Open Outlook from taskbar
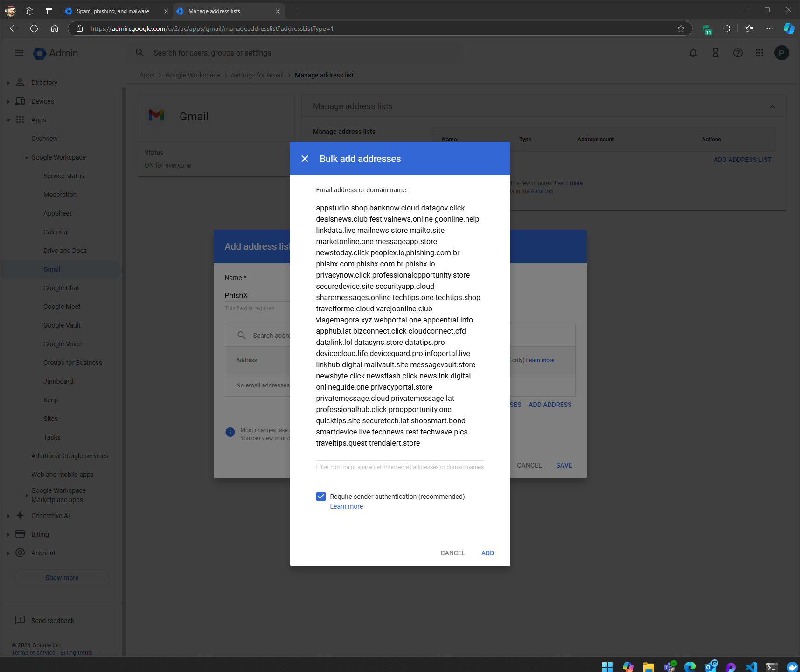 (710, 666)
